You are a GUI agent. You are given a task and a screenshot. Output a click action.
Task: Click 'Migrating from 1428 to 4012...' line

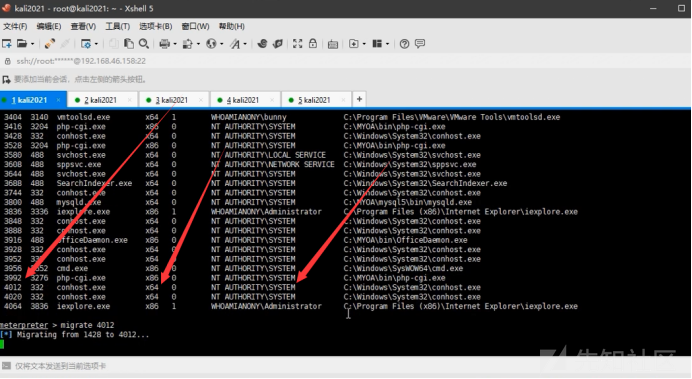[83, 335]
